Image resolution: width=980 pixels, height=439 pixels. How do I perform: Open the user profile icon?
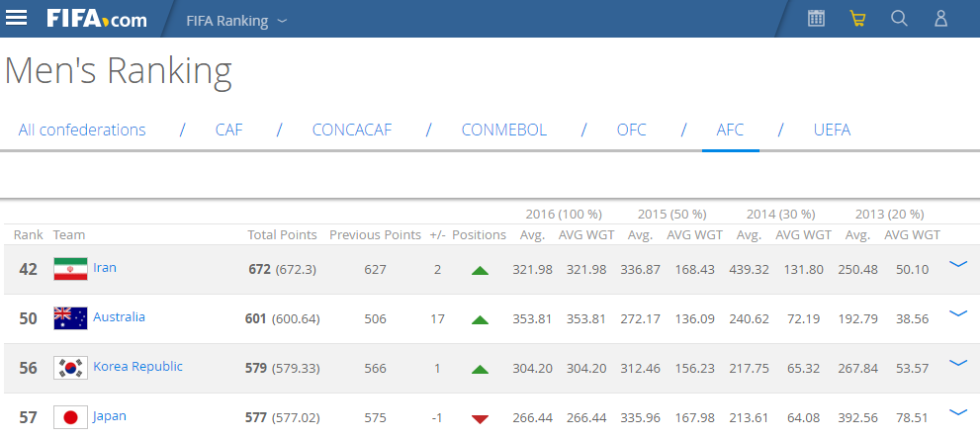pyautogui.click(x=940, y=19)
